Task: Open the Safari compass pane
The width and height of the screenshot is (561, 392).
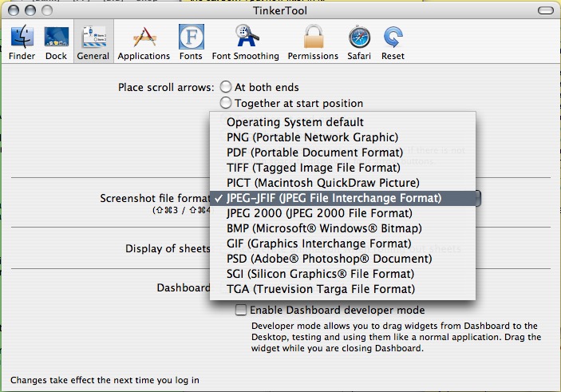Action: [x=359, y=42]
